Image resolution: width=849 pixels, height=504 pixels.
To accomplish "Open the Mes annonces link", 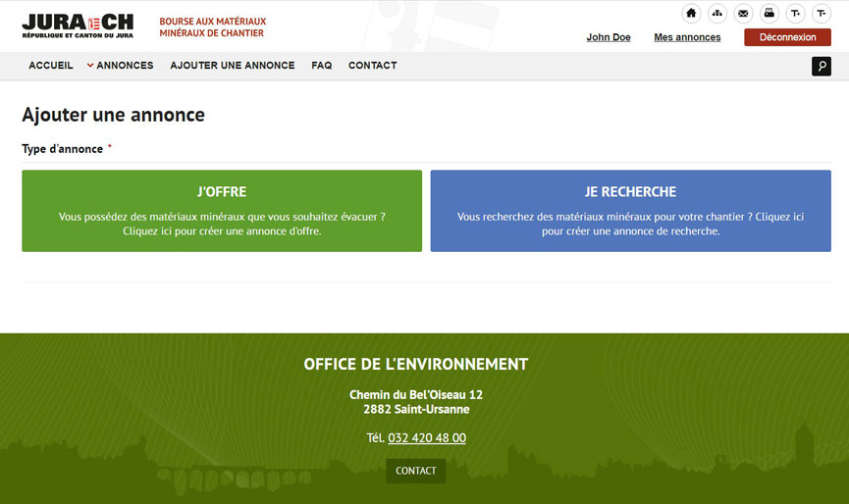I will [687, 37].
